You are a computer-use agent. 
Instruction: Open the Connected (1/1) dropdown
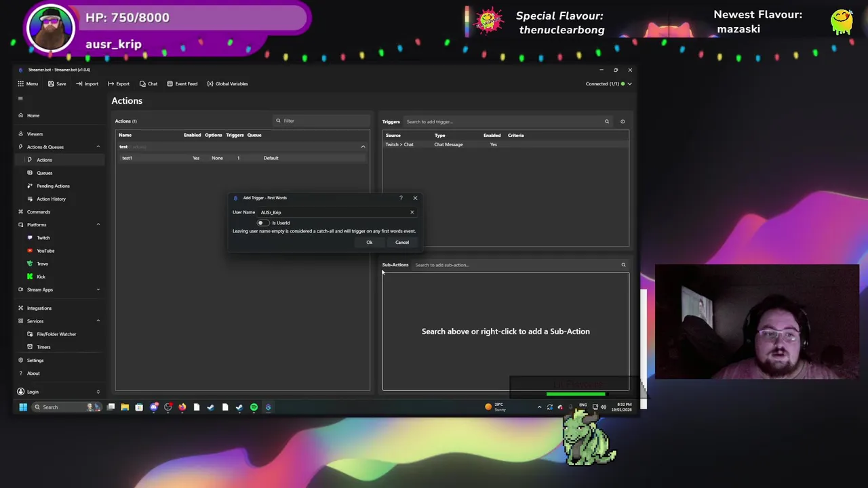point(609,83)
